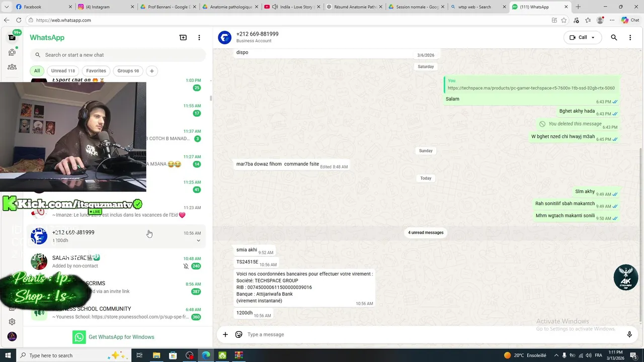Screen dimensions: 644x362
Task: Click Search or start a new chat box
Action: coord(118,55)
